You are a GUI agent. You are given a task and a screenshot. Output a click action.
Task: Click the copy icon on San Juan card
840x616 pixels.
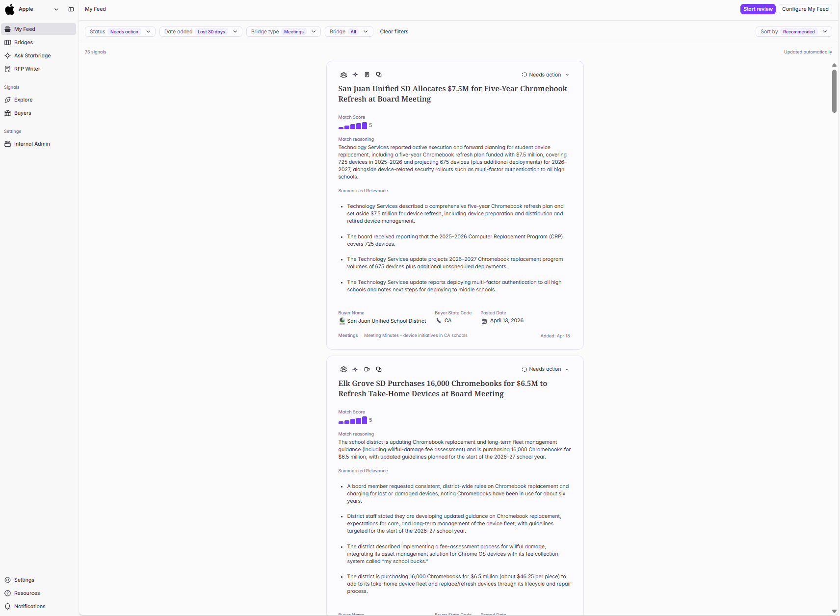point(379,75)
